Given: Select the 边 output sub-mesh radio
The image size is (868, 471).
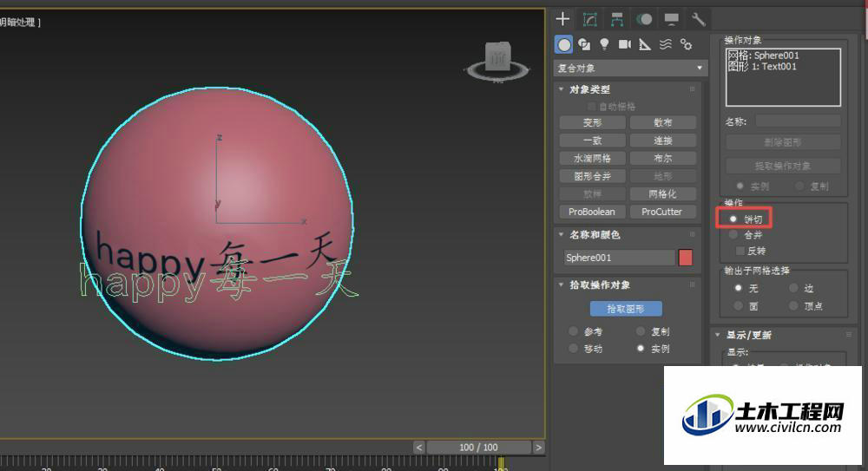Looking at the screenshot, I should click(793, 288).
